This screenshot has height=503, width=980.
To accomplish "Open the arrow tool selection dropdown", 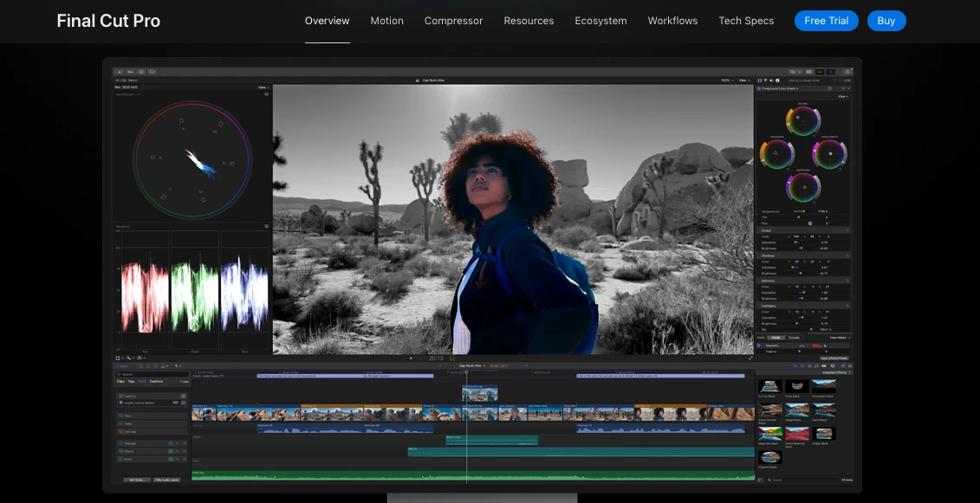I will [x=178, y=365].
